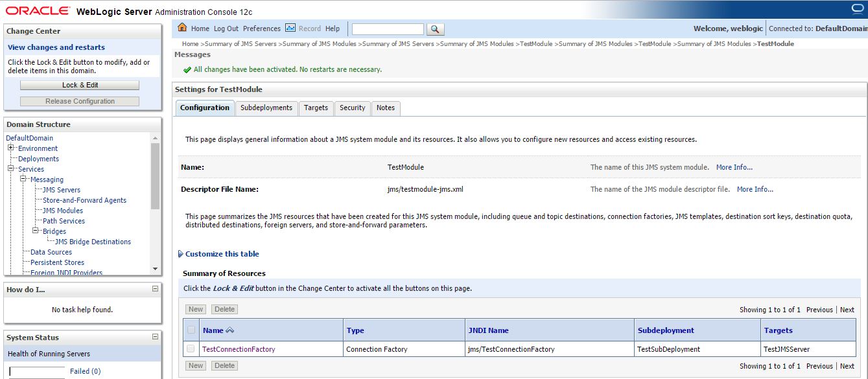
Task: Open Preferences from the toolbar
Action: [262, 29]
